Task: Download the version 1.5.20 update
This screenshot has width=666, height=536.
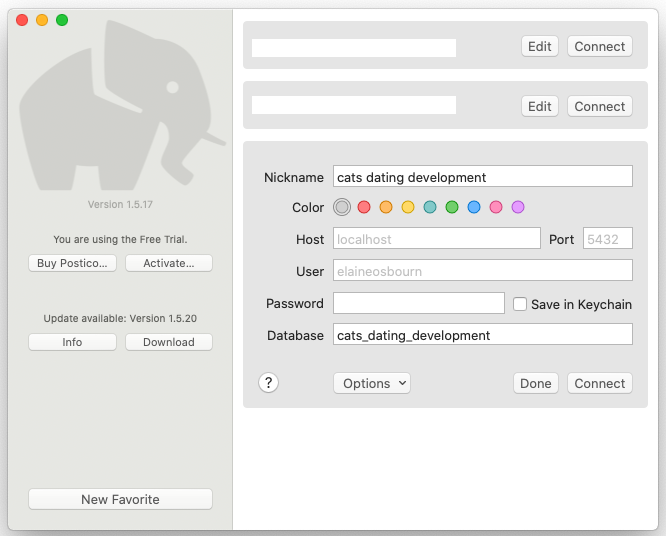Action: point(169,342)
